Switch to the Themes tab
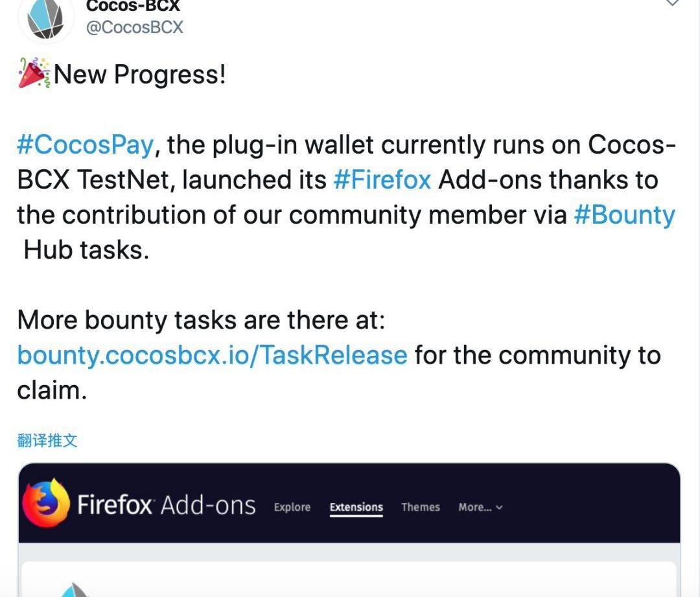 pos(420,508)
